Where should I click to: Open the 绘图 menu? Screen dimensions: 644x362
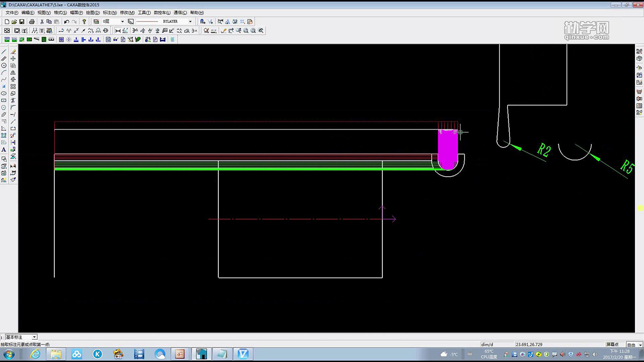(93, 13)
